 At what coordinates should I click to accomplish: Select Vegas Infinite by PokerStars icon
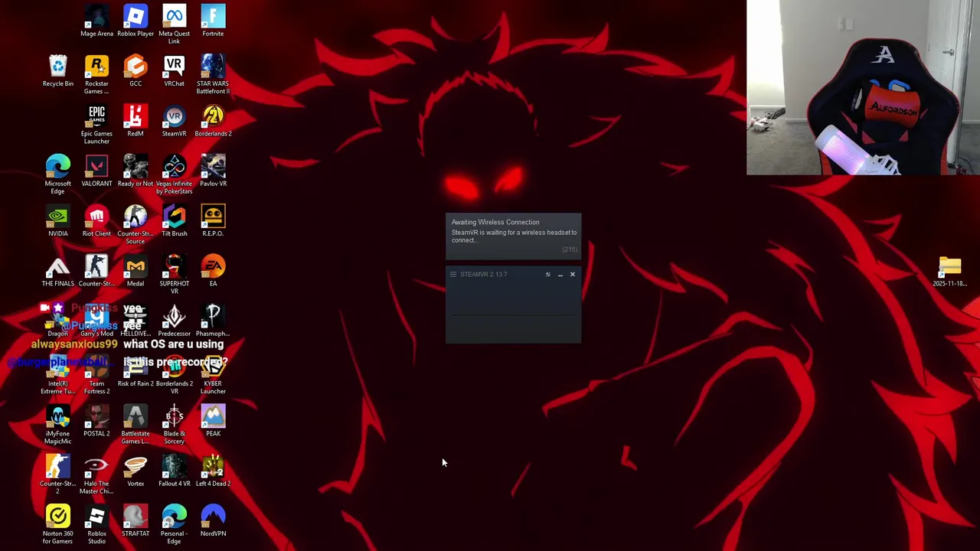tap(174, 174)
